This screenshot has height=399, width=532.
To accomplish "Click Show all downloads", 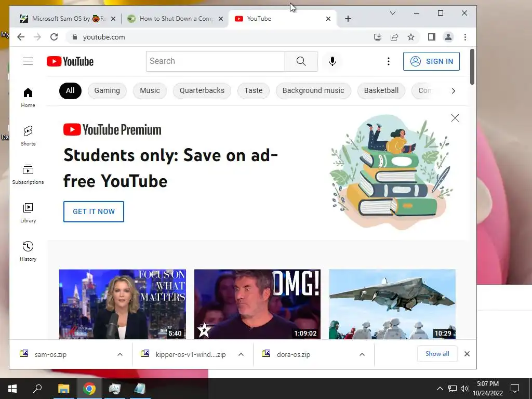I will tap(437, 354).
